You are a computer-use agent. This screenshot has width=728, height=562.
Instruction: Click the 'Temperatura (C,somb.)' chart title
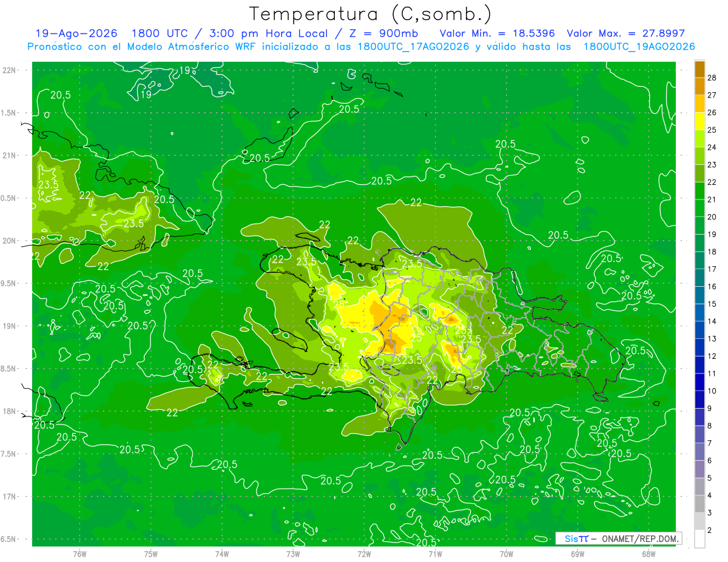(370, 14)
